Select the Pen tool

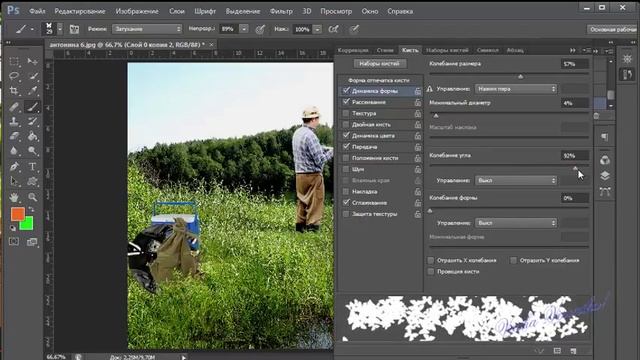click(14, 167)
